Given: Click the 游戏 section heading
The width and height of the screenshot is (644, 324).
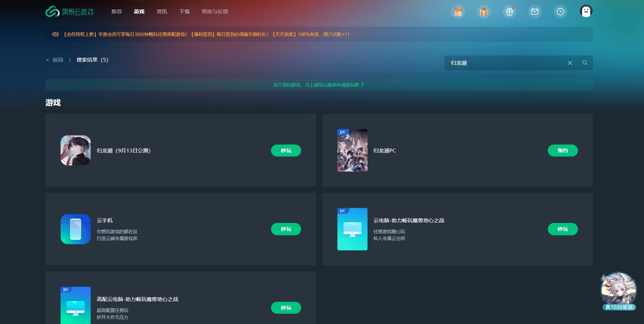Looking at the screenshot, I should click(53, 103).
